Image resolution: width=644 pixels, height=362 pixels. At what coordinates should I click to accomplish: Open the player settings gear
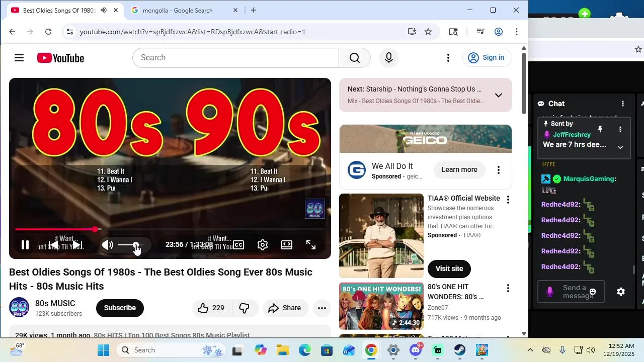click(263, 245)
